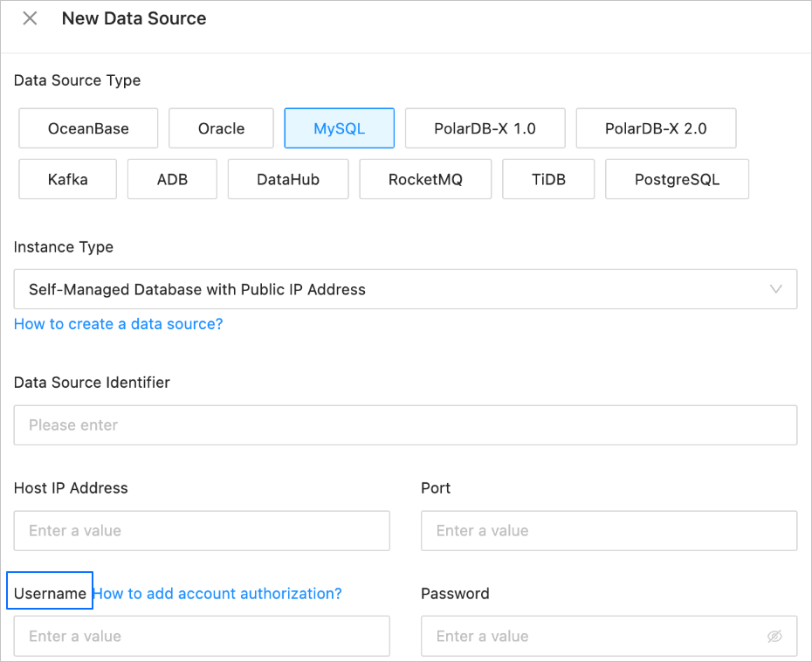Viewport: 812px width, 662px height.
Task: Open 'How to create a data source?' link
Action: tap(119, 324)
